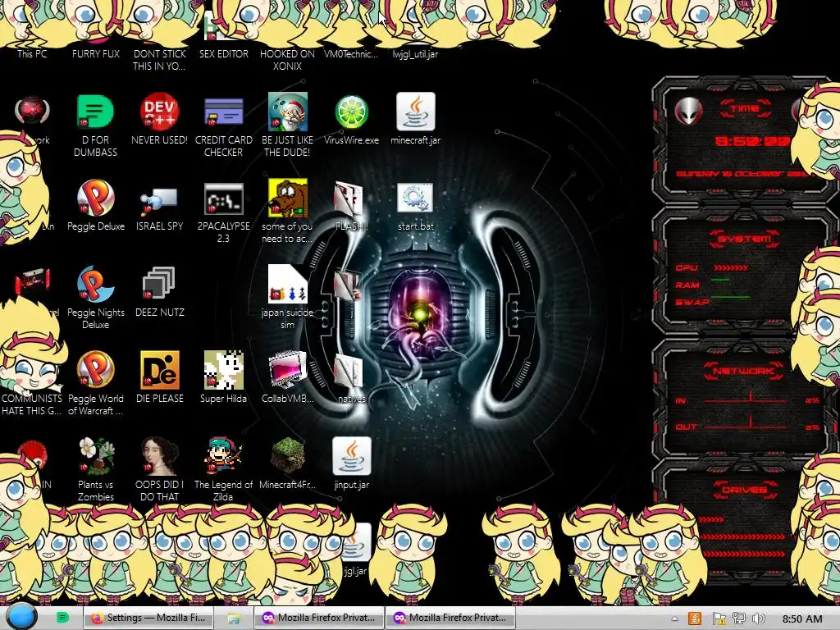This screenshot has width=840, height=630.
Task: Open the Peggle Deluxe shortcut
Action: click(95, 199)
